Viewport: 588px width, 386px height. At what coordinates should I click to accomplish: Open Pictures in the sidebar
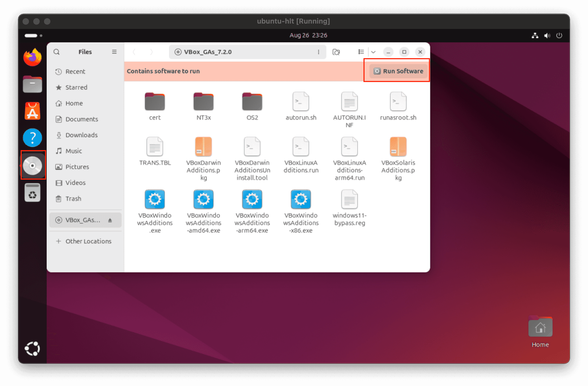coord(85,167)
